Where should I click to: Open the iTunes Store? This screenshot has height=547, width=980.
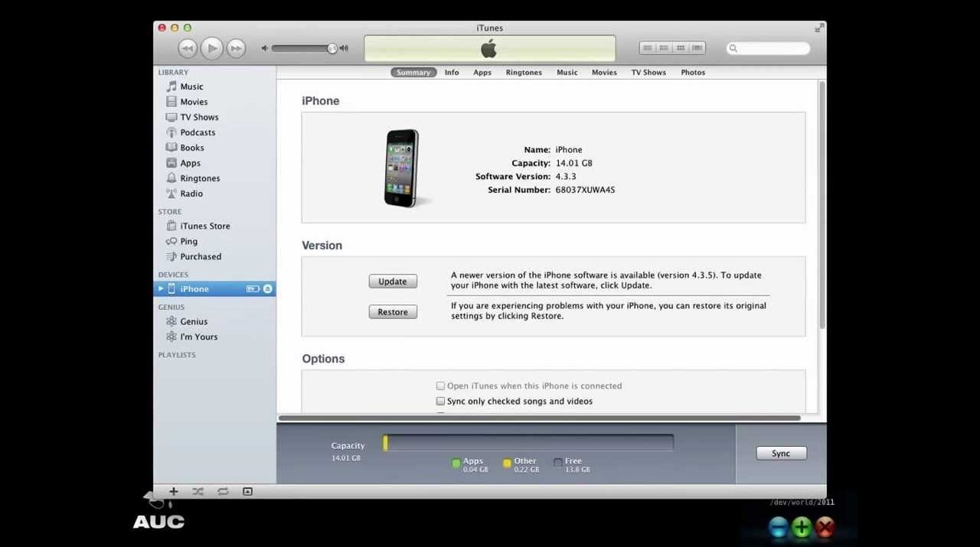(x=204, y=226)
